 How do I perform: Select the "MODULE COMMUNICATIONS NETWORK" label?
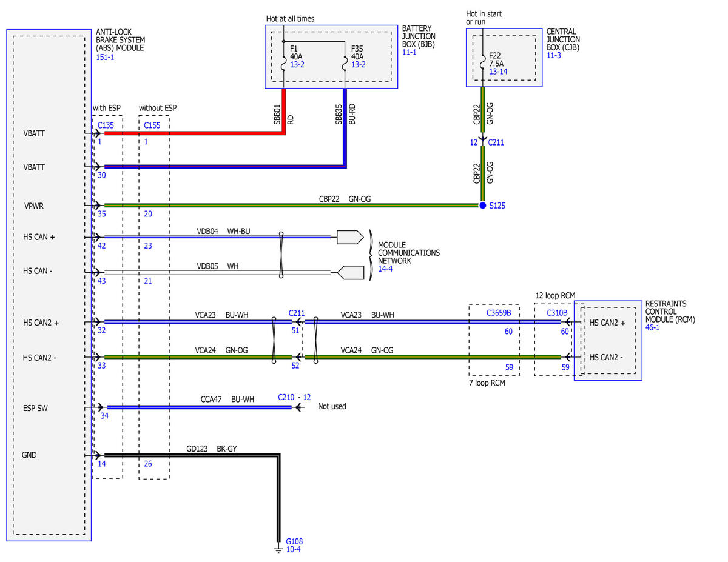[408, 252]
